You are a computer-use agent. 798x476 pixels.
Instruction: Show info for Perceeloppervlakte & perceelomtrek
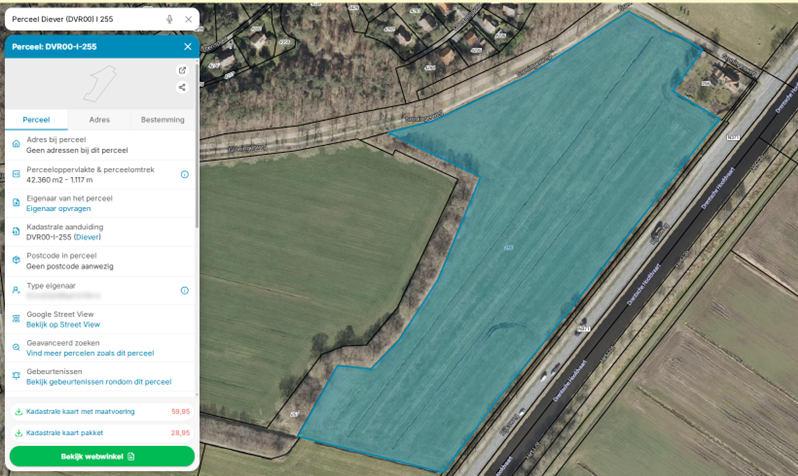pyautogui.click(x=184, y=175)
